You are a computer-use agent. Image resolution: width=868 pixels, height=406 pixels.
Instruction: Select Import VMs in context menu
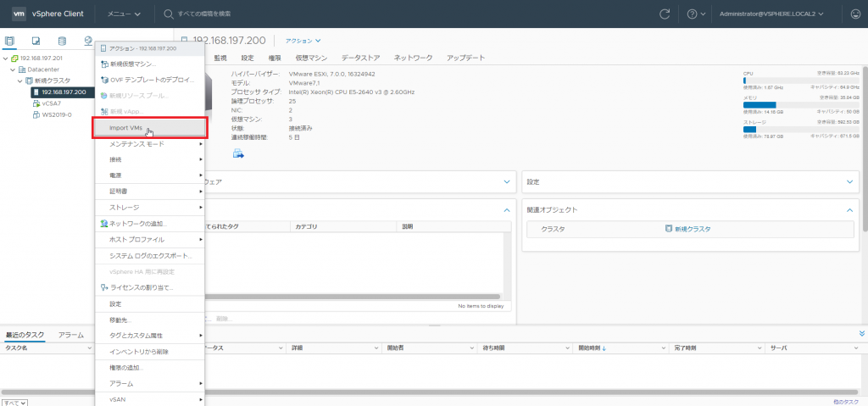(x=150, y=128)
